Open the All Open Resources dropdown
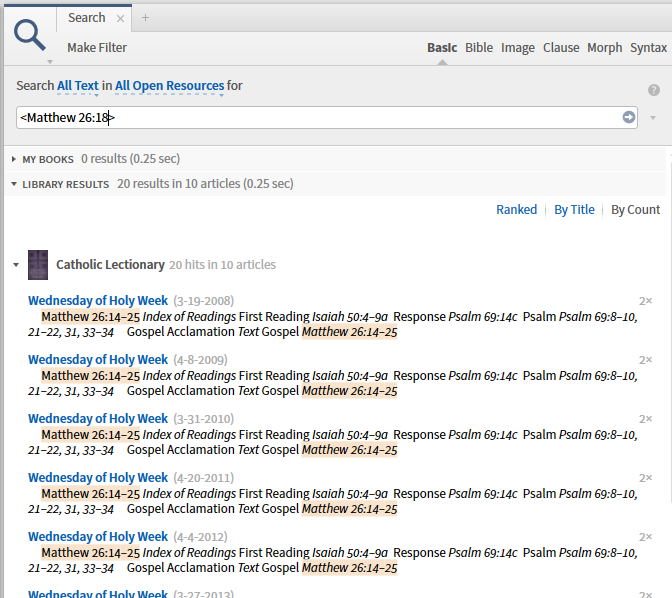Viewport: 672px width, 598px height. tap(169, 86)
